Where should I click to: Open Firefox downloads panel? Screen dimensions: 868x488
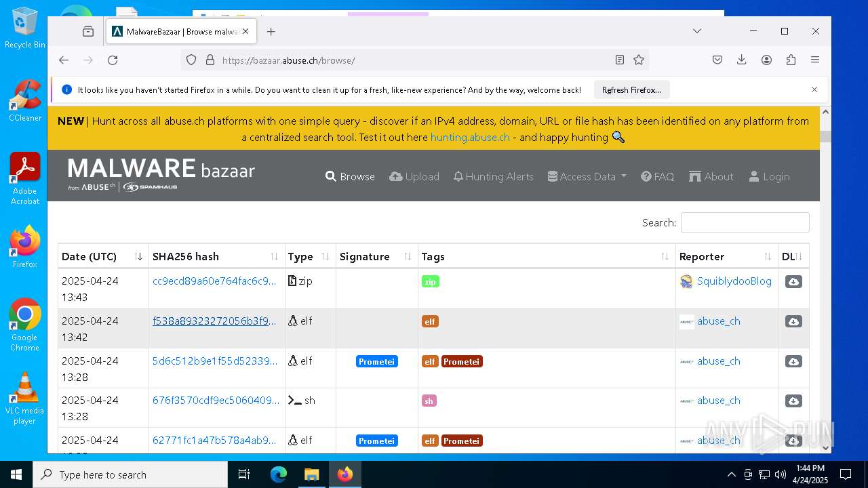[742, 60]
